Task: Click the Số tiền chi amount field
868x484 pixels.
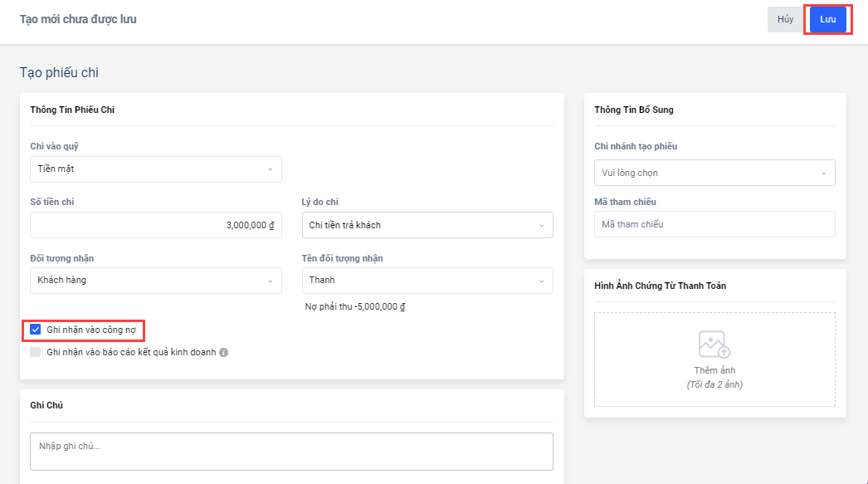Action: [x=155, y=225]
